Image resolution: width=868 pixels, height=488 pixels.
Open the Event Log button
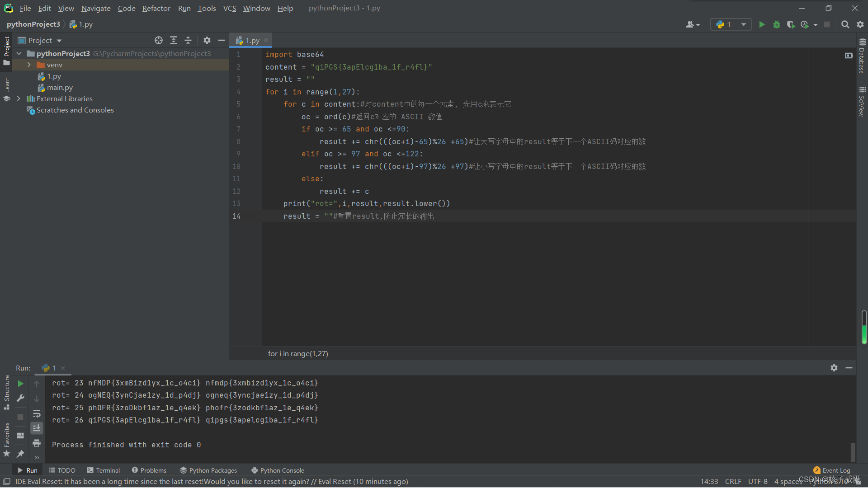point(832,470)
